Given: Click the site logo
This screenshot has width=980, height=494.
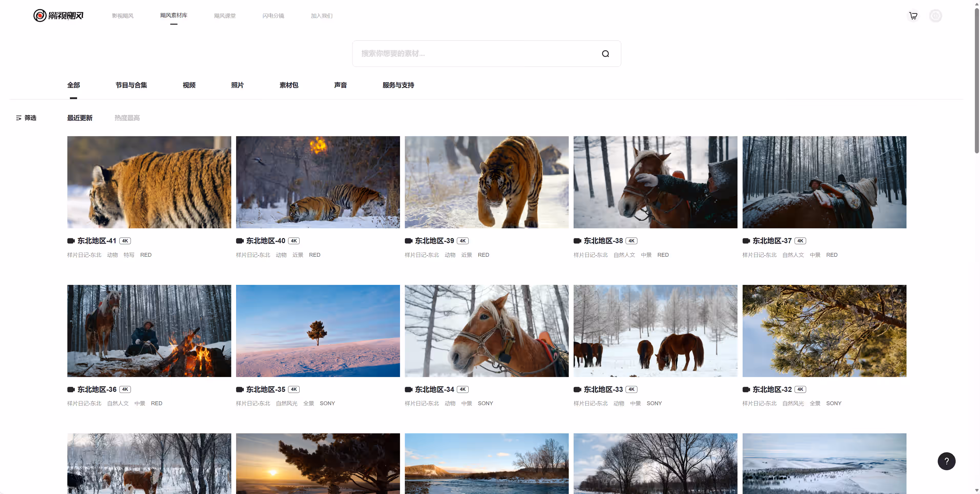Looking at the screenshot, I should (x=58, y=16).
